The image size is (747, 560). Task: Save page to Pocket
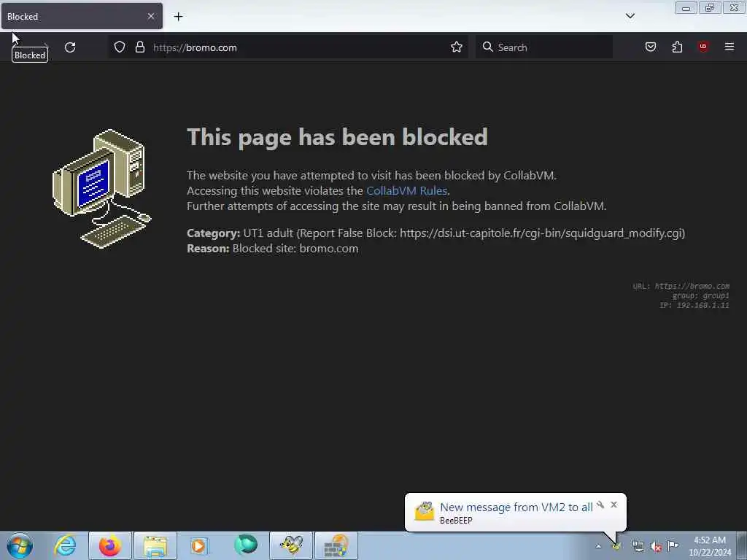650,47
